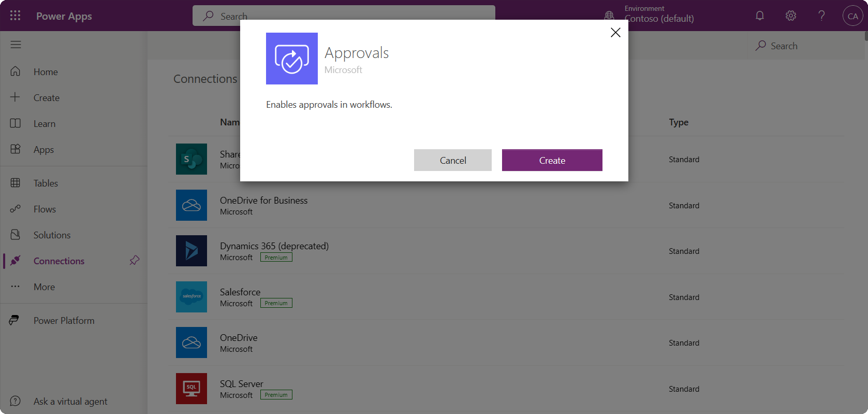868x414 pixels.
Task: Click the OneDrive connector icon
Action: [x=192, y=342]
